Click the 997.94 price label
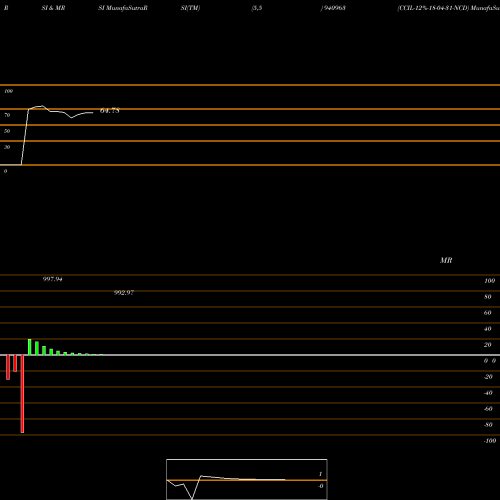Image resolution: width=500 pixels, height=500 pixels. pyautogui.click(x=52, y=279)
